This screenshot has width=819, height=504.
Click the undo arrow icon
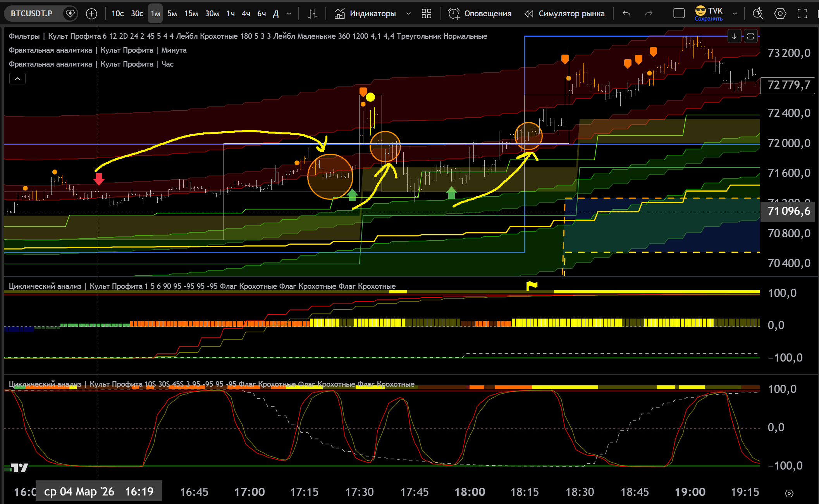pyautogui.click(x=626, y=14)
